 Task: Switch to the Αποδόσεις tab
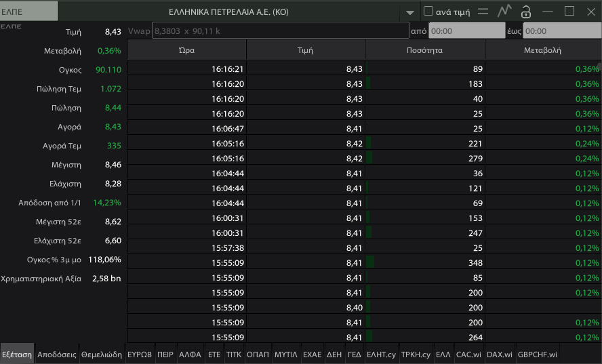(x=57, y=355)
